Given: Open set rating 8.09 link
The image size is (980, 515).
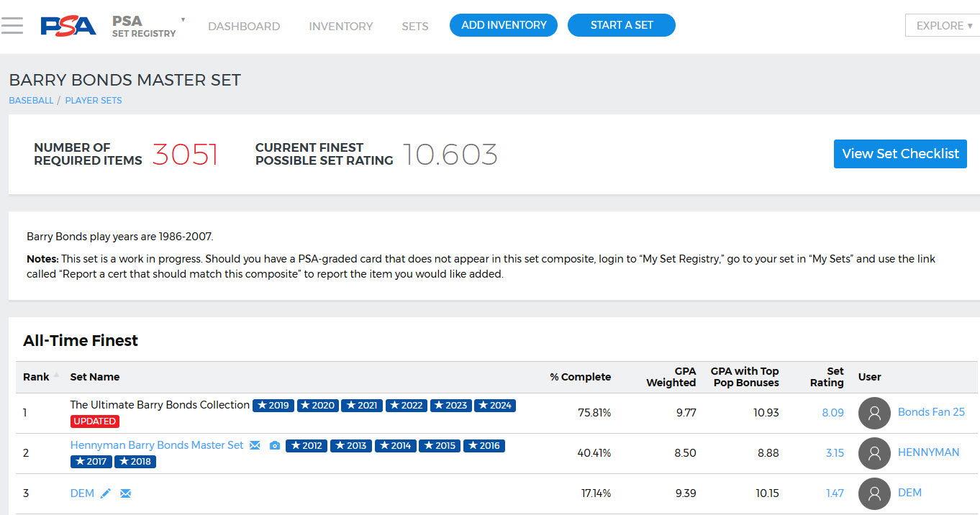Looking at the screenshot, I should tap(832, 413).
